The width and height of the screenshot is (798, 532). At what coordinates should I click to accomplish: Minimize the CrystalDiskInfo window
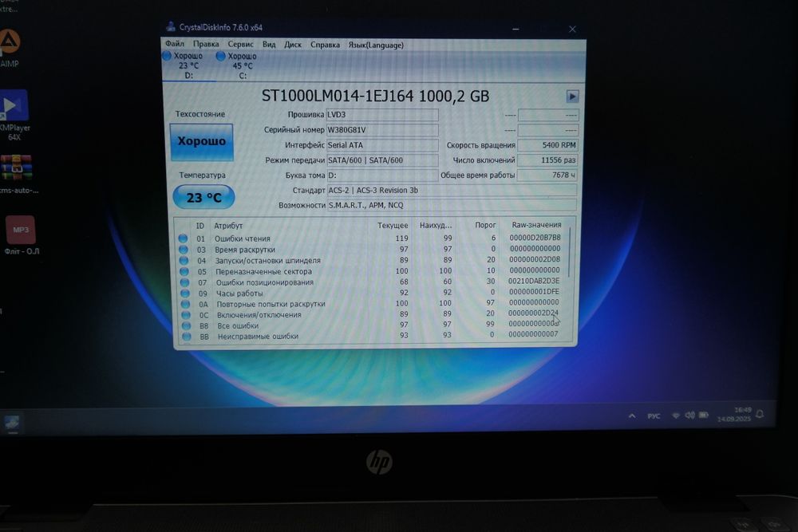(516, 29)
